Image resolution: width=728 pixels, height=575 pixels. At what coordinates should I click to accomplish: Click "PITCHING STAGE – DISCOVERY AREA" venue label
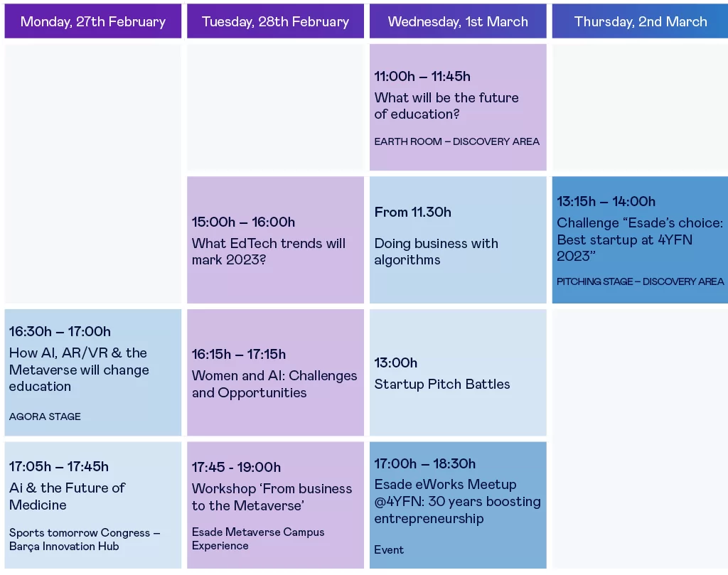point(640,281)
